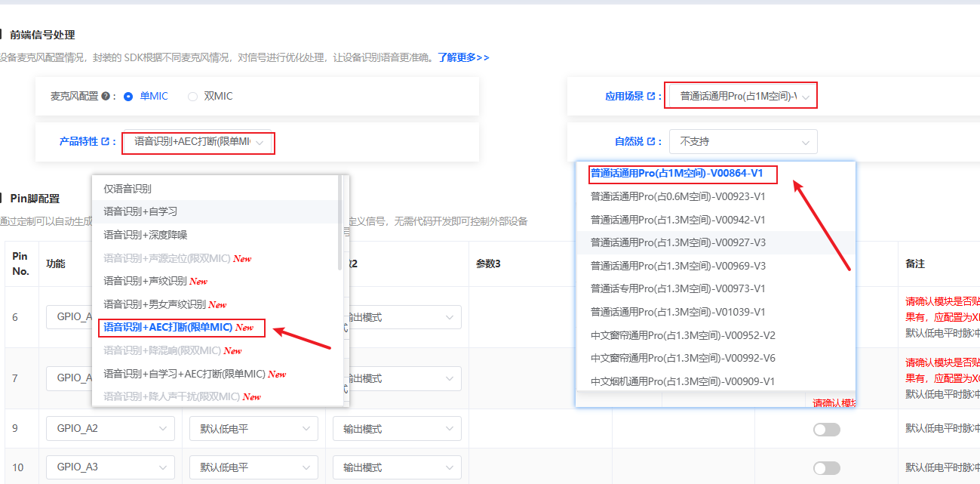
Task: Choose 语音识别+深度降噪 from the list
Action: (x=145, y=235)
